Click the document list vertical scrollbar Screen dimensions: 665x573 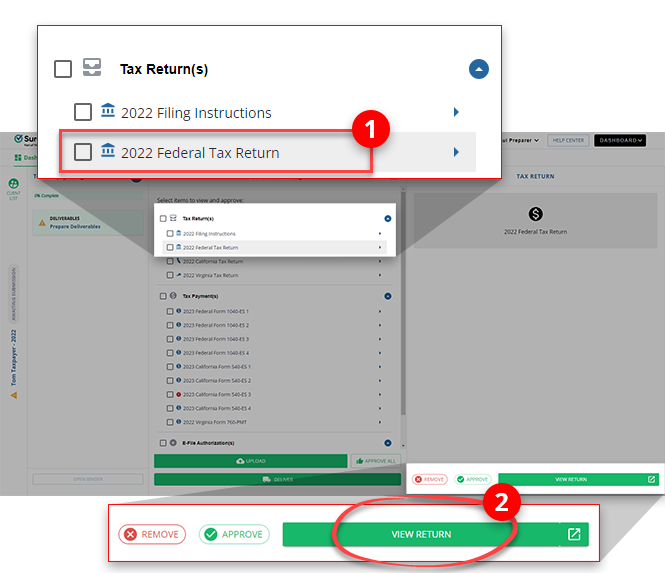(403, 320)
